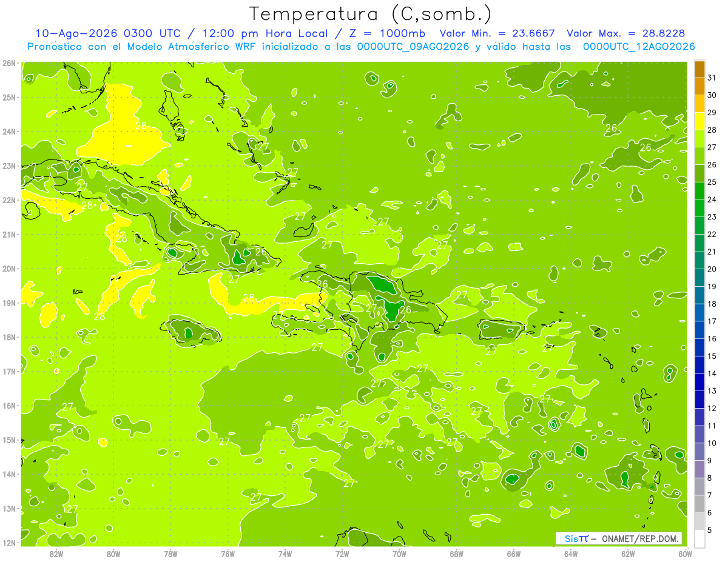This screenshot has width=728, height=562.
Task: Click the latitude axis label 24N
Action: point(8,132)
